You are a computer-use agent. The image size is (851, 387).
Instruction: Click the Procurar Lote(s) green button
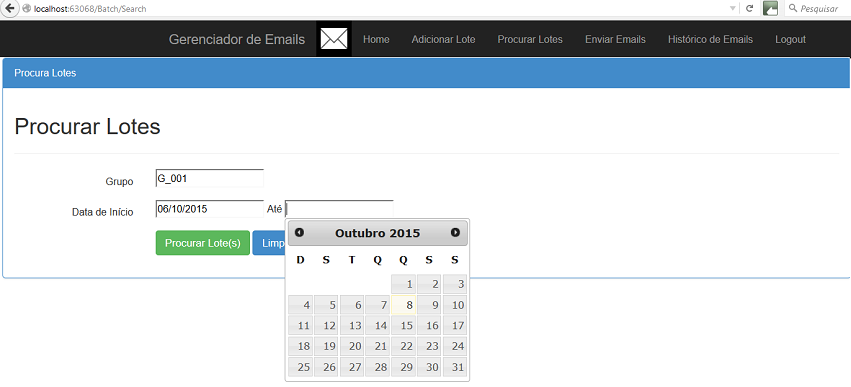[202, 243]
